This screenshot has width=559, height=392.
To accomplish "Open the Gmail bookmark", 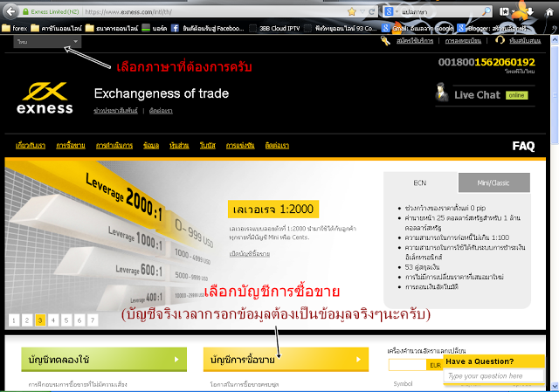I will click(418, 28).
